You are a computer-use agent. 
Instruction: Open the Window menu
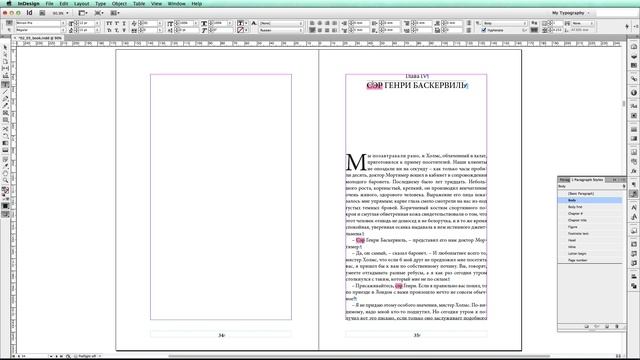click(x=176, y=4)
